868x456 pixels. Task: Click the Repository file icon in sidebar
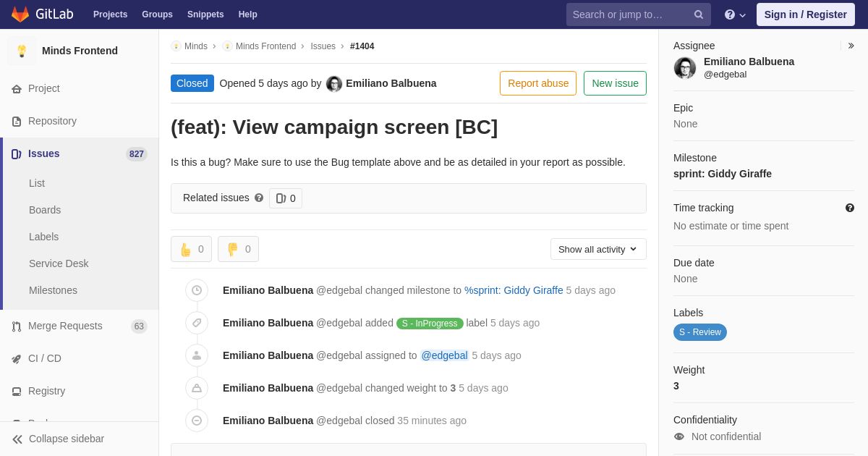click(x=16, y=122)
